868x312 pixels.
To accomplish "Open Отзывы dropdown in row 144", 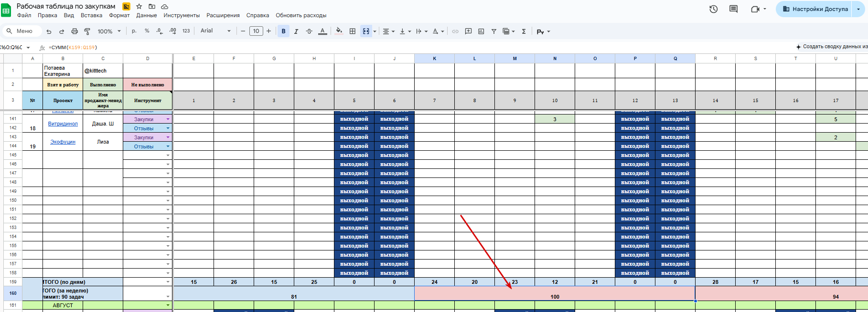I will tap(168, 146).
